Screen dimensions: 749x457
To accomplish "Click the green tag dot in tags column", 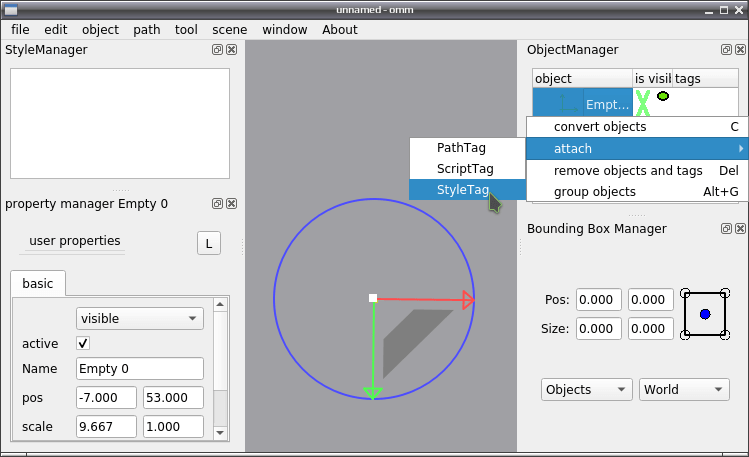I will tap(663, 96).
